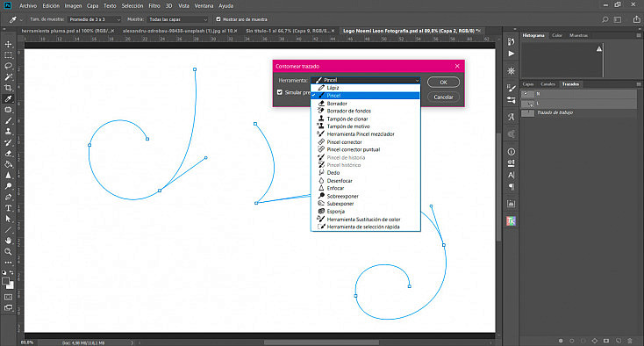Select the Dodge tool in the toolbar
Image resolution: width=644 pixels, height=346 pixels.
pos(8,186)
